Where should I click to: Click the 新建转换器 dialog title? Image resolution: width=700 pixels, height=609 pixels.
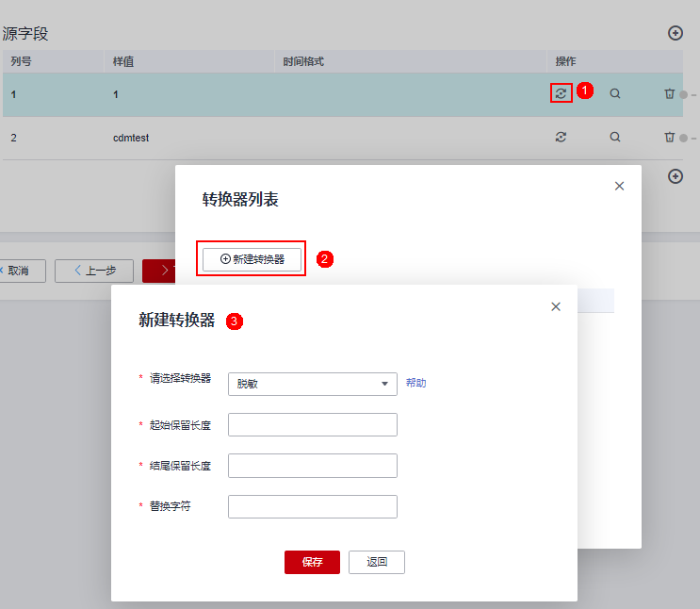click(x=177, y=320)
